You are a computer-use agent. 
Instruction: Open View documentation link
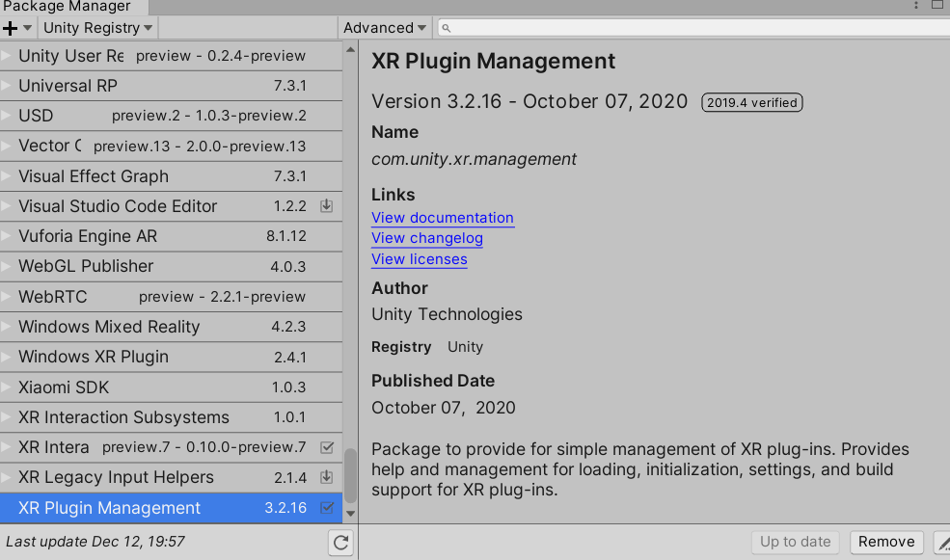tap(443, 218)
